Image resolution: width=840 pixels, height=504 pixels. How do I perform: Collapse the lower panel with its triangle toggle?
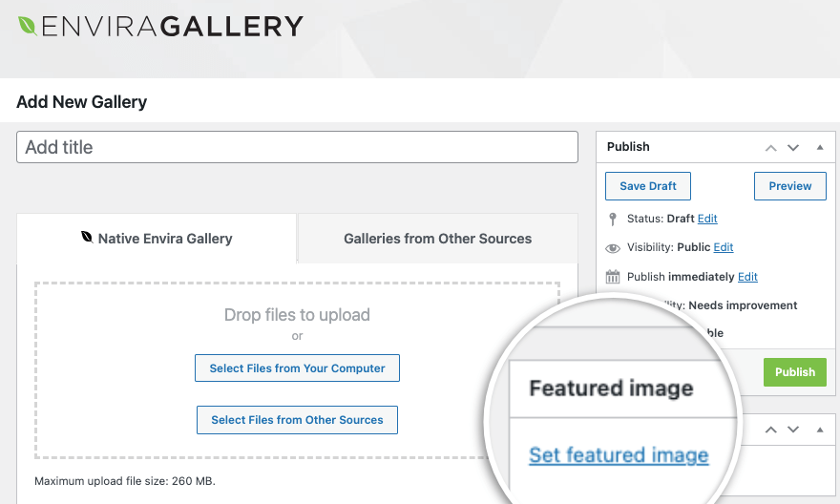[x=820, y=430]
